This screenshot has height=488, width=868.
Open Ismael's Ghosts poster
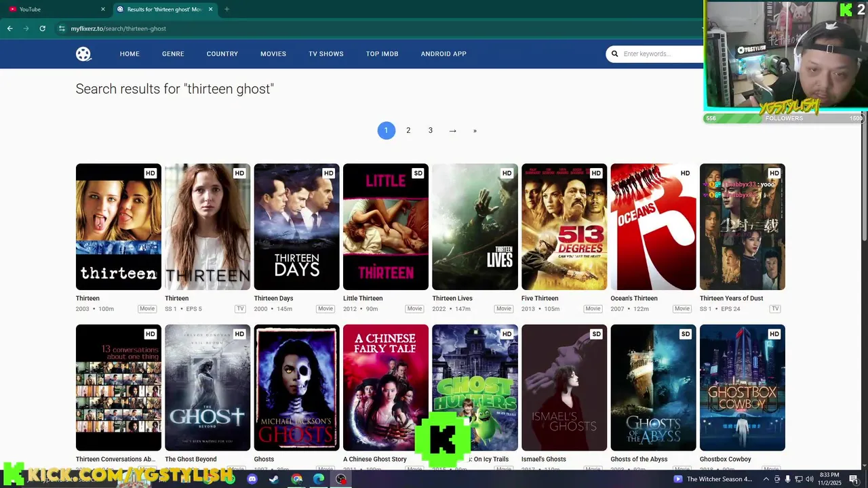click(x=564, y=388)
